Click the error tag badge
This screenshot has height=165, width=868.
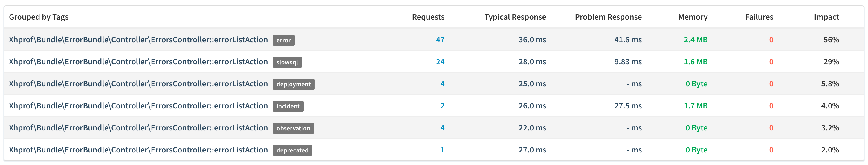(284, 40)
